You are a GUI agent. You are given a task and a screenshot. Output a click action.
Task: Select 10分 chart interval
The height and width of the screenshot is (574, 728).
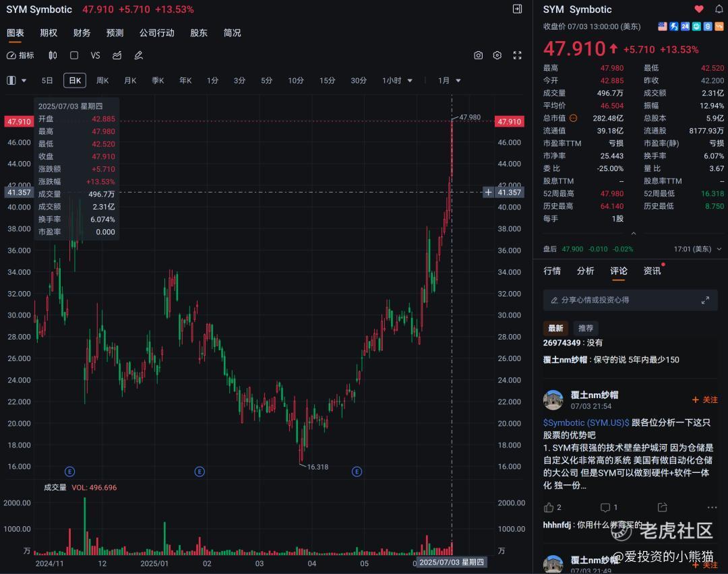(296, 80)
